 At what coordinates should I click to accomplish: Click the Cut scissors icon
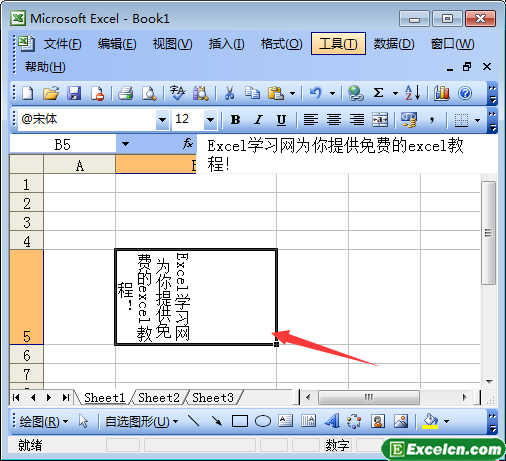coord(229,93)
